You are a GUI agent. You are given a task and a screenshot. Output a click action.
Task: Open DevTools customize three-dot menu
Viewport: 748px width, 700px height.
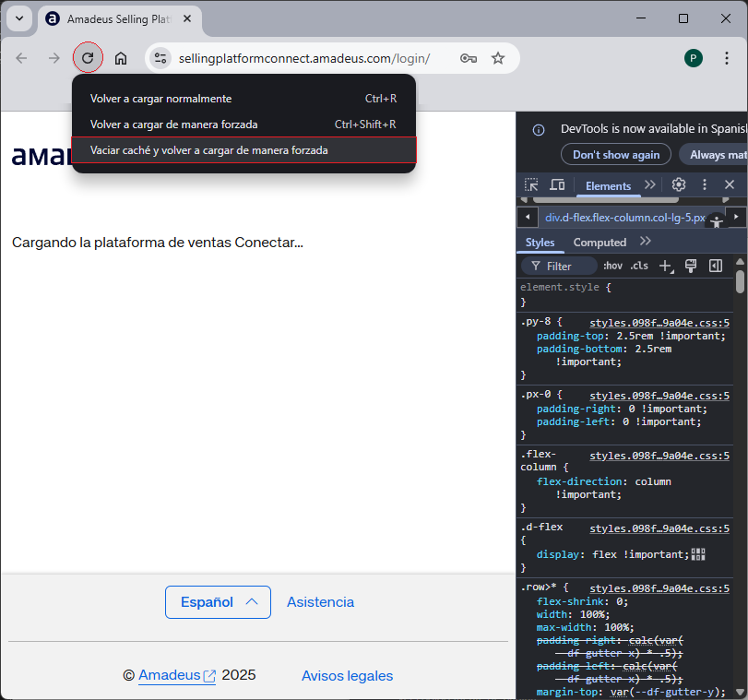[x=704, y=184]
